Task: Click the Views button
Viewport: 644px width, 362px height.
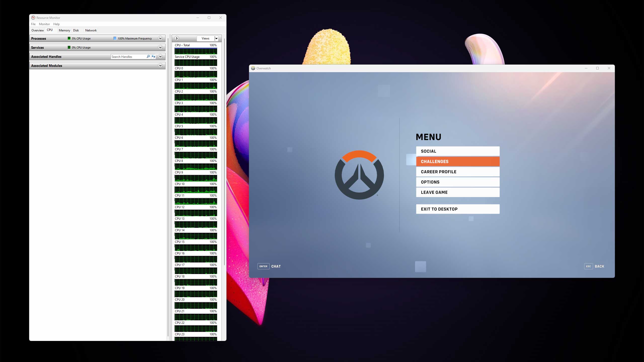Action: pyautogui.click(x=206, y=38)
